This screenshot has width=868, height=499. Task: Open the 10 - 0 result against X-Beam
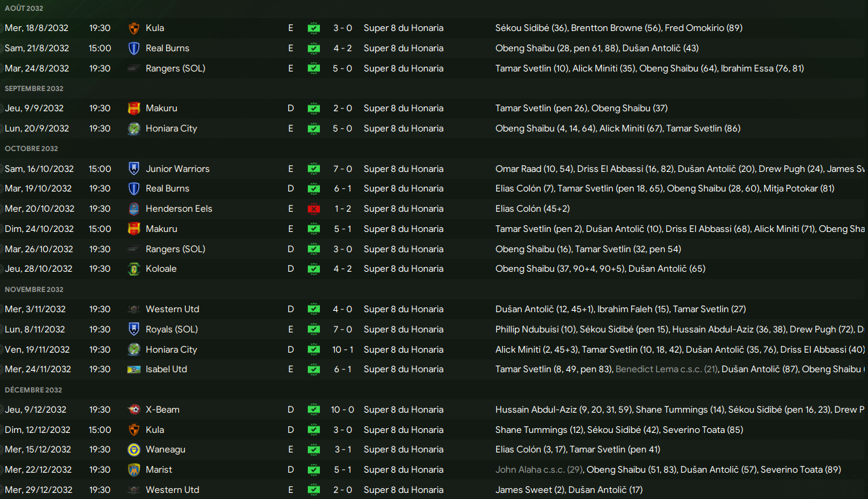[342, 410]
